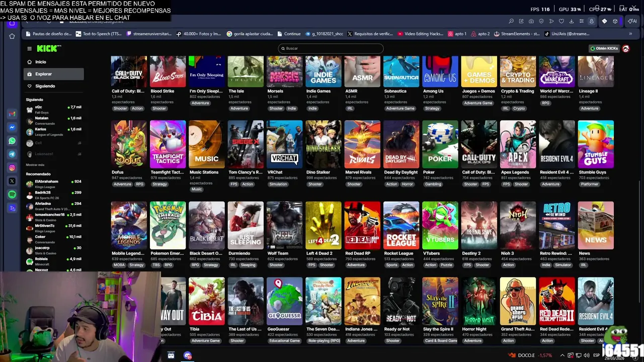Click the browser search/magnifier toolbar icon

(511, 21)
